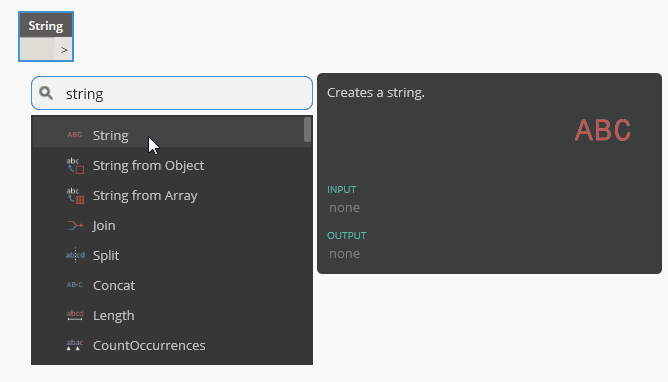Viewport: 668px width, 382px height.
Task: Pick the Join entry in list
Action: [x=172, y=225]
